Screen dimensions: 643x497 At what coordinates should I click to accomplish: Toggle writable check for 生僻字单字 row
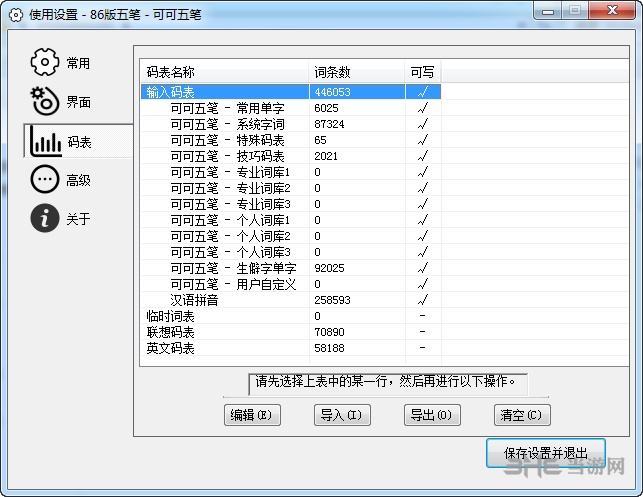(x=423, y=268)
